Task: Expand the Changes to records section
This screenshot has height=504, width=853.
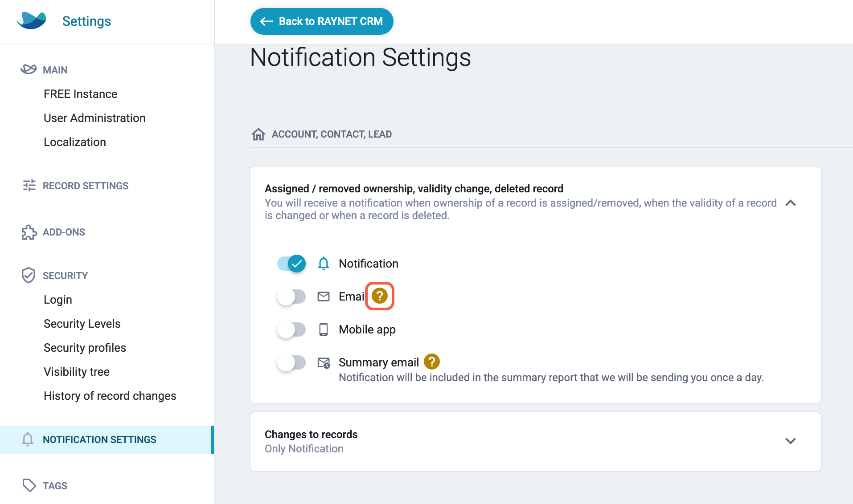Action: point(791,441)
